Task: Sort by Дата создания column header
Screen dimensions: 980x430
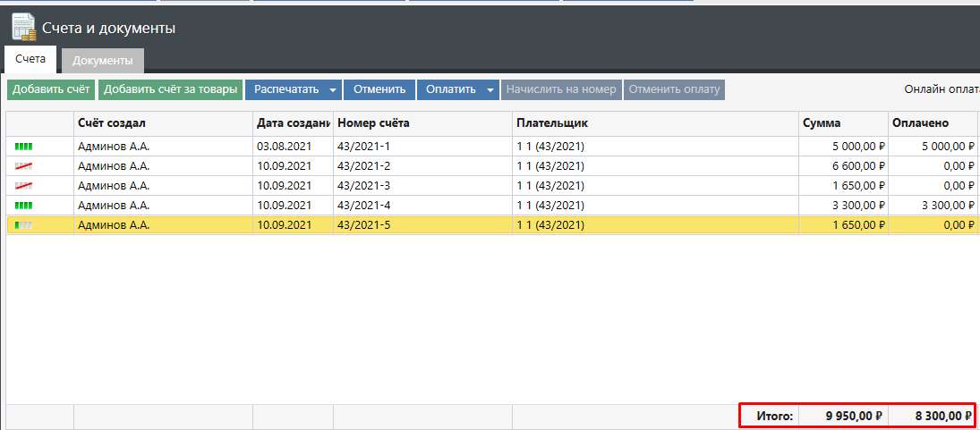Action: (x=293, y=123)
